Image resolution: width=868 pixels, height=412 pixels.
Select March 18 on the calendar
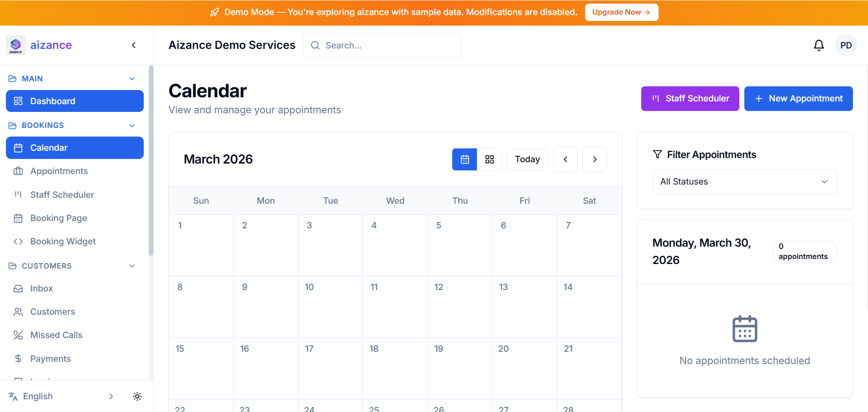[x=395, y=369]
